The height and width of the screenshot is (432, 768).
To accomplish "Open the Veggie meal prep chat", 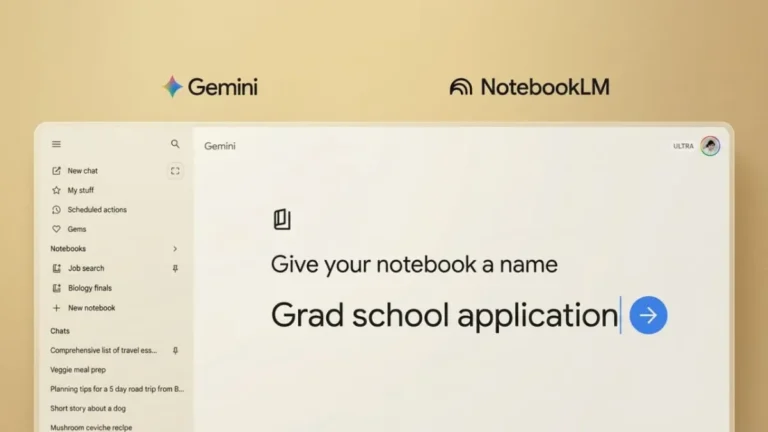I will pyautogui.click(x=78, y=370).
